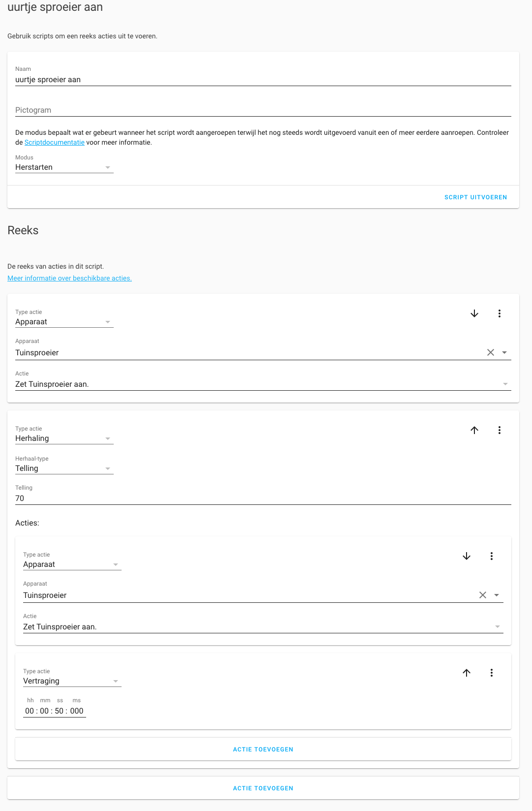Open three-dot menu of Herhaling action
The height and width of the screenshot is (811, 532).
(499, 430)
